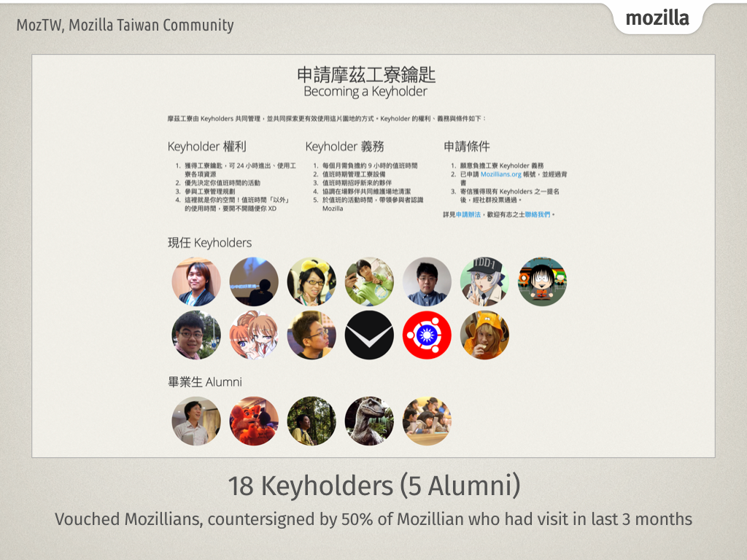
Task: Select the silhouette projector screen avatar
Action: 254,281
